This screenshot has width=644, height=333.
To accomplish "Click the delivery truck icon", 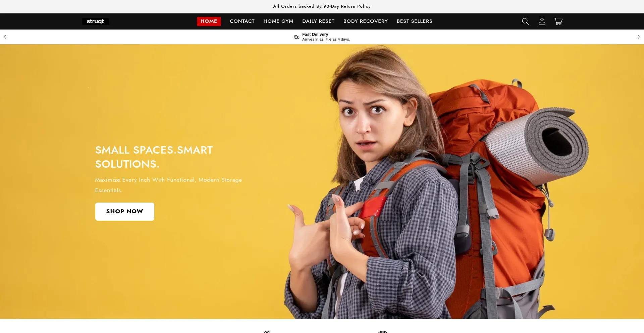I will (297, 37).
